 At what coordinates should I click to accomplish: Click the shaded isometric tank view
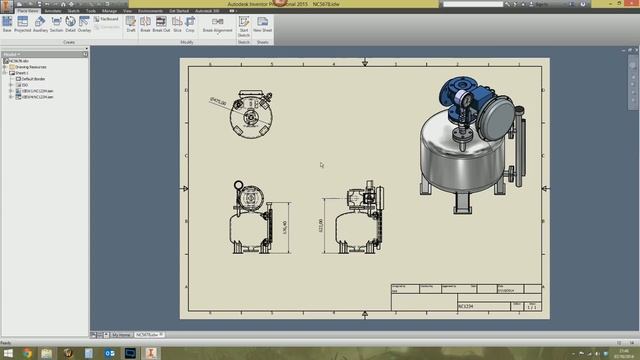pos(473,144)
